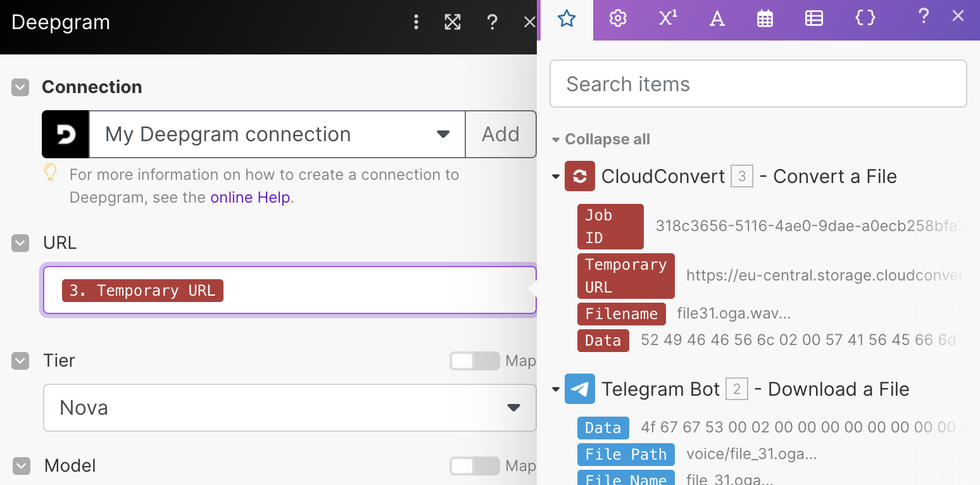Collapse the Tier section
Screen dimensions: 980x485
(20, 361)
